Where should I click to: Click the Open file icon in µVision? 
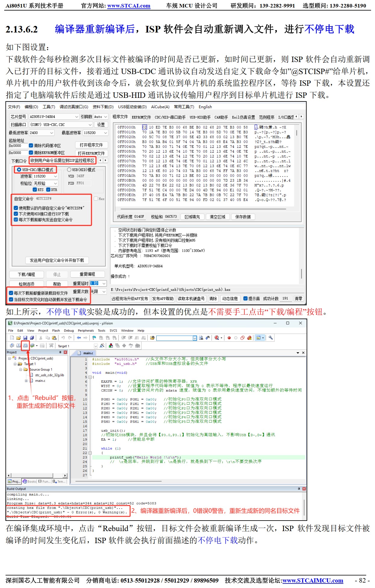point(19,338)
